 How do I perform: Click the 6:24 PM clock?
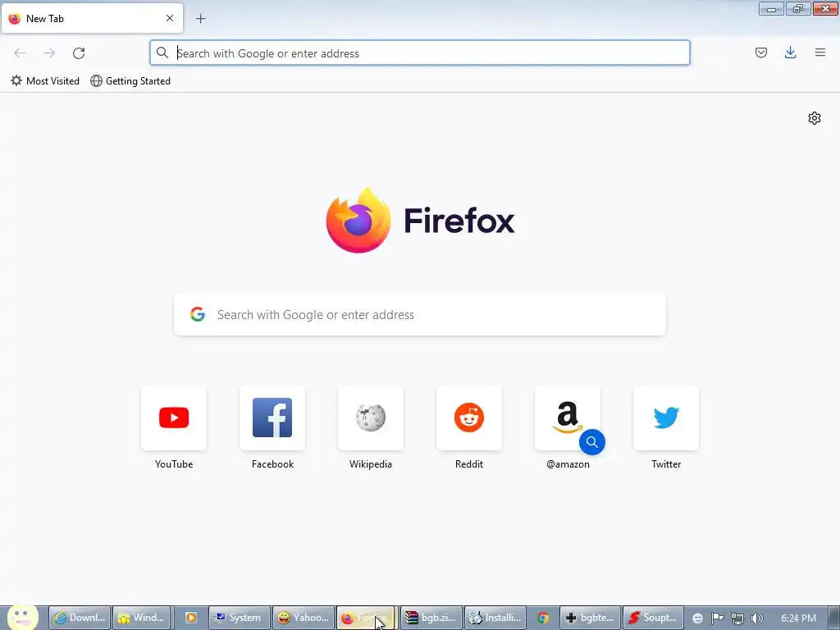798,619
